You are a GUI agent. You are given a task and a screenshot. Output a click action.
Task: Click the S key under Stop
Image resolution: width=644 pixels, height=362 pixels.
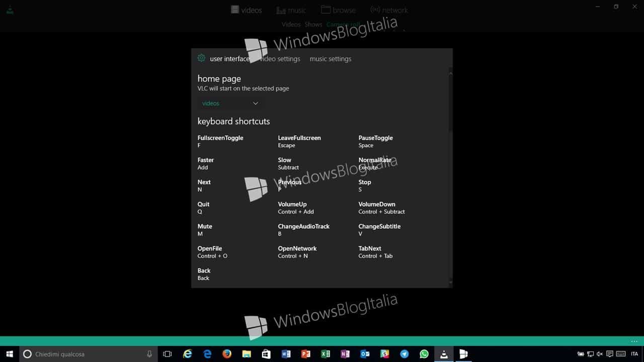[360, 190]
